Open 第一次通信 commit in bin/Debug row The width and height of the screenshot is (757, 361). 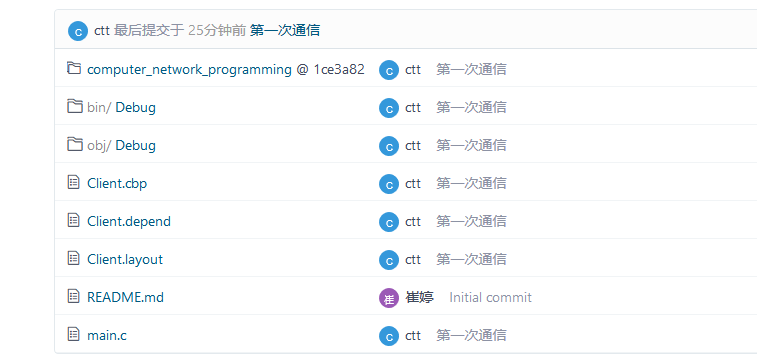(x=471, y=108)
